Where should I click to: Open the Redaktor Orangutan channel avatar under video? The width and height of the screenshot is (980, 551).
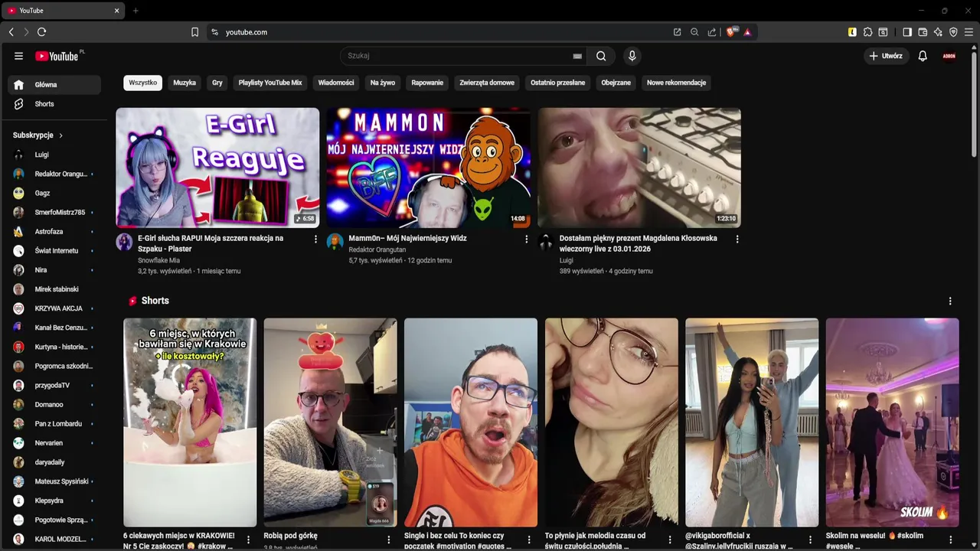click(x=335, y=243)
